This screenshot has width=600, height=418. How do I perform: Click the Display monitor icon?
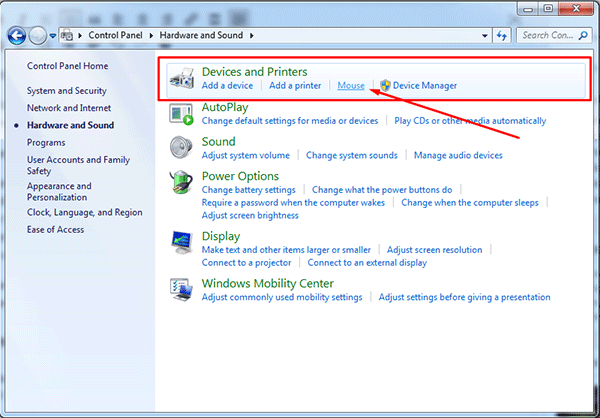coord(181,242)
